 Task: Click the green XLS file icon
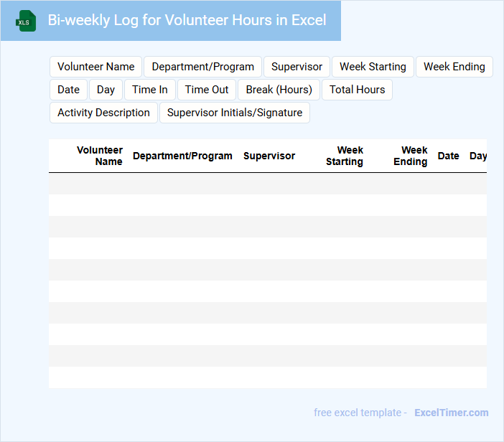click(x=26, y=21)
